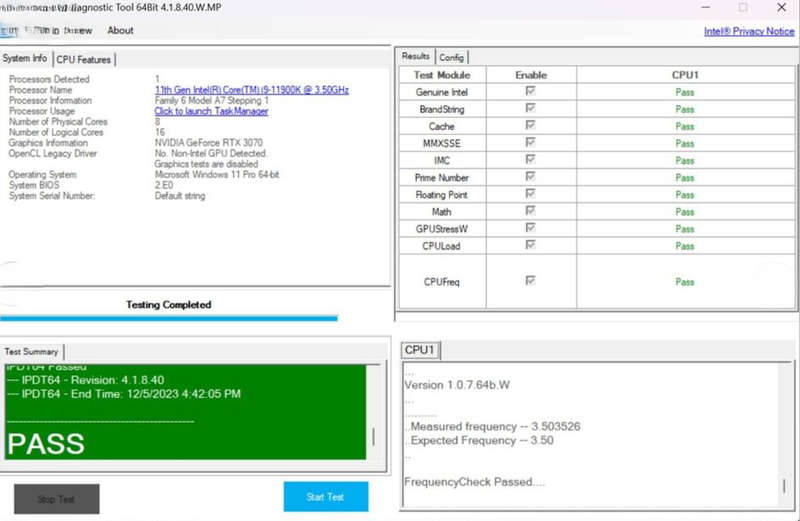The image size is (800, 521).
Task: Click the Pass result for Cache
Action: [685, 127]
